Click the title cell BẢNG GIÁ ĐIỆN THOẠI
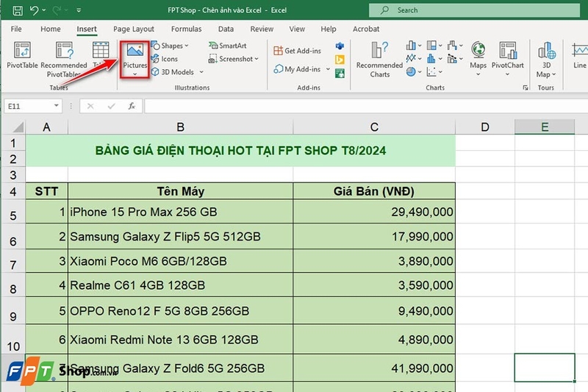The width and height of the screenshot is (588, 392). [240, 151]
